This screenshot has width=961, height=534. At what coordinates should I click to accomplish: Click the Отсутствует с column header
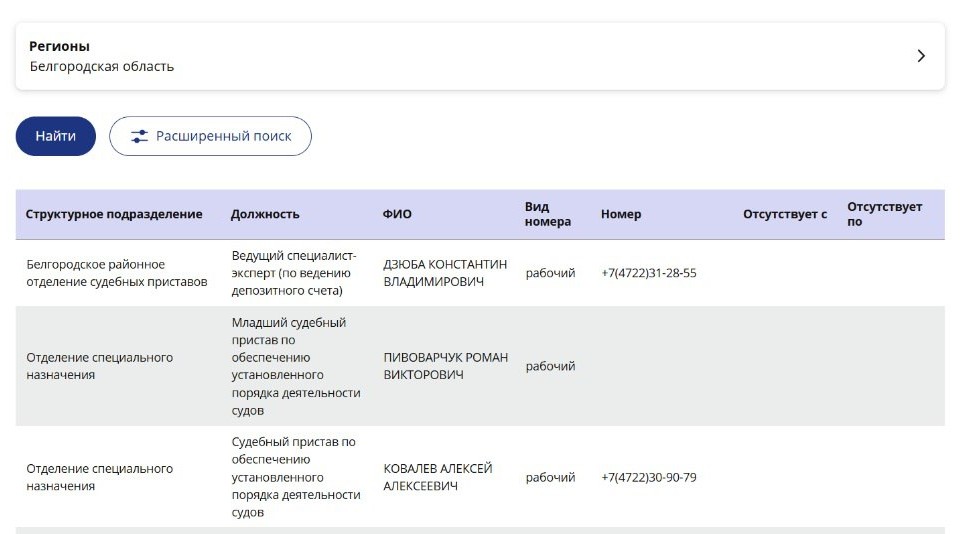click(785, 214)
